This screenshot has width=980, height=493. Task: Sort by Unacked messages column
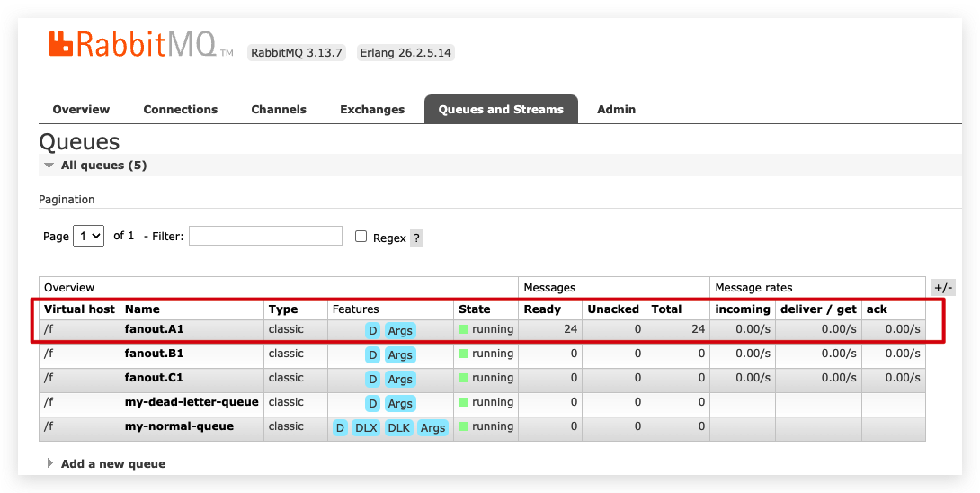613,309
